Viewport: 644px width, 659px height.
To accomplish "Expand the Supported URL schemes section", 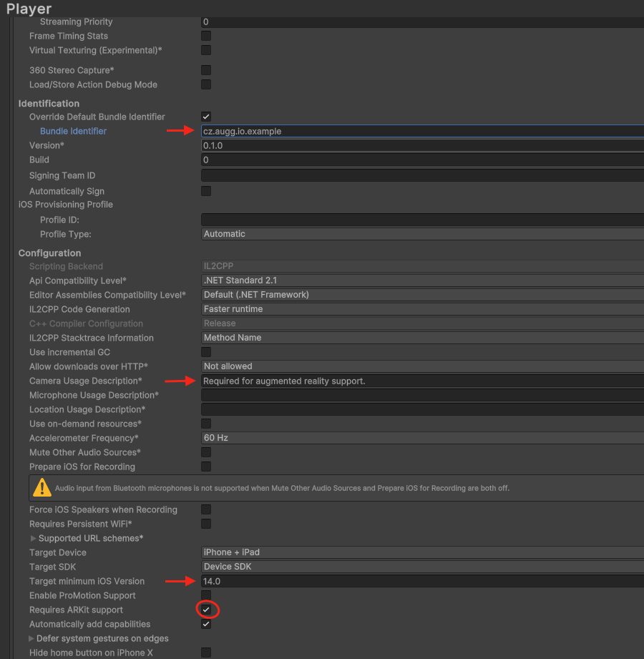I will [33, 538].
